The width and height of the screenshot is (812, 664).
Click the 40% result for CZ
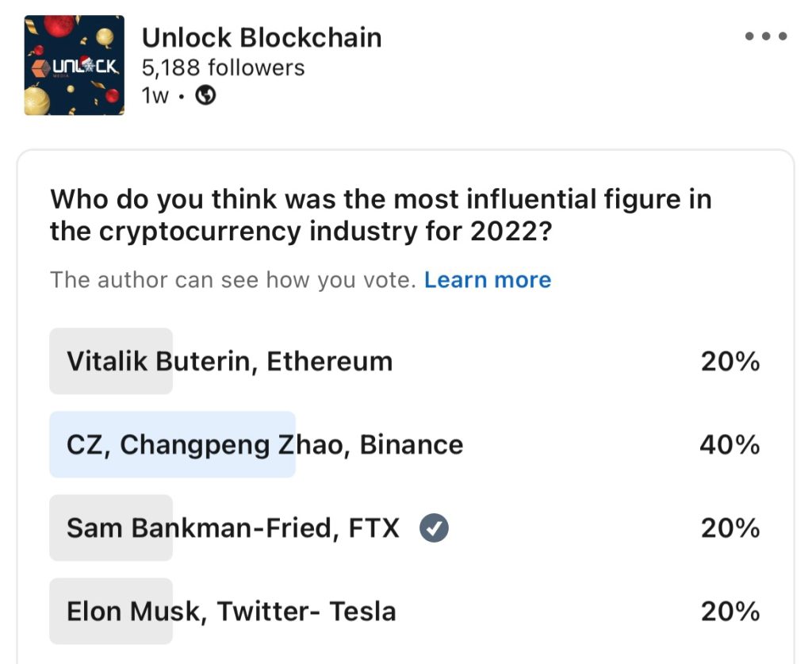click(730, 445)
